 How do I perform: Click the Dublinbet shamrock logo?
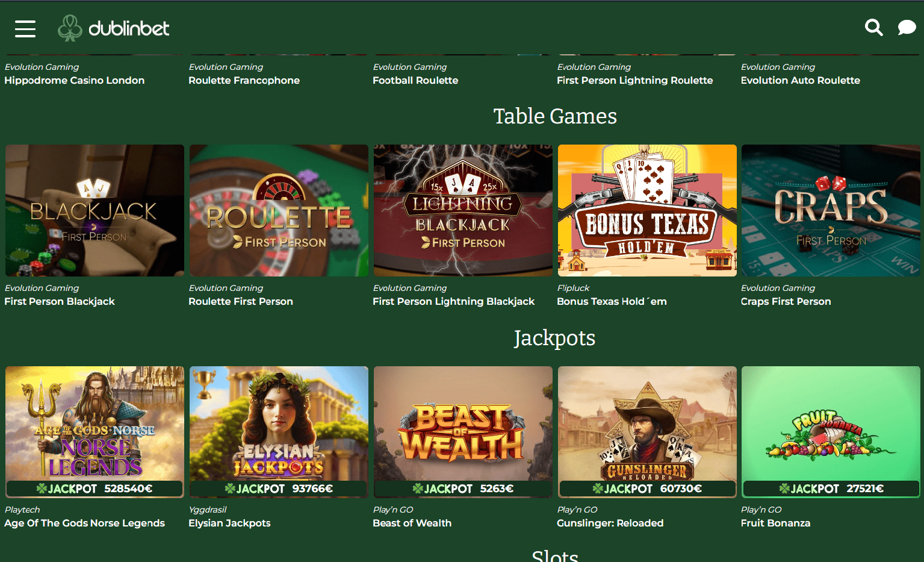(113, 28)
